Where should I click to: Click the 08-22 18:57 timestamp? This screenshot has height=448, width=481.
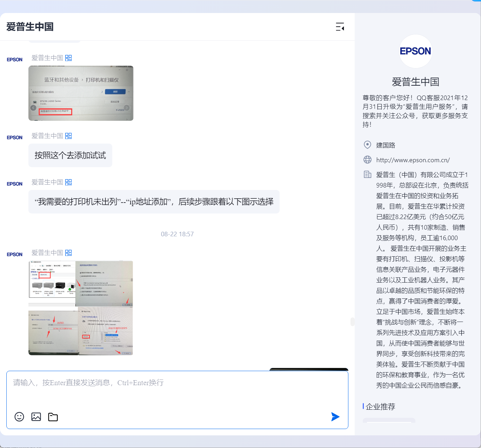tap(177, 234)
